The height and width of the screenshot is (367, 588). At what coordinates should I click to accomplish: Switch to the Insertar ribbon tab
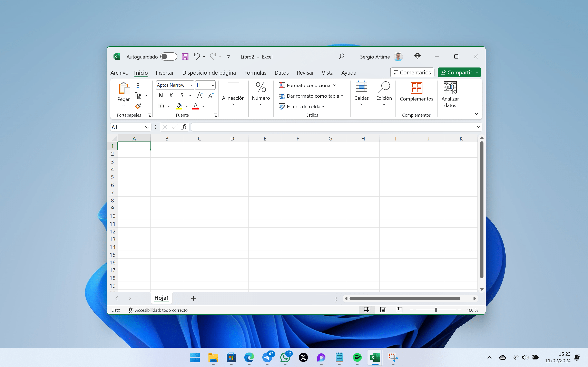click(165, 73)
